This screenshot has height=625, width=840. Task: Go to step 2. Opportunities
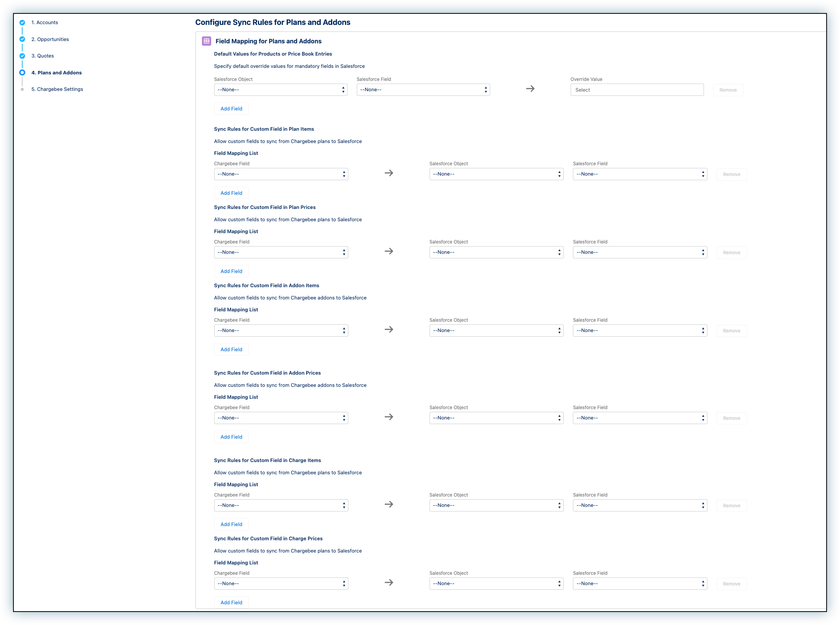tap(50, 39)
